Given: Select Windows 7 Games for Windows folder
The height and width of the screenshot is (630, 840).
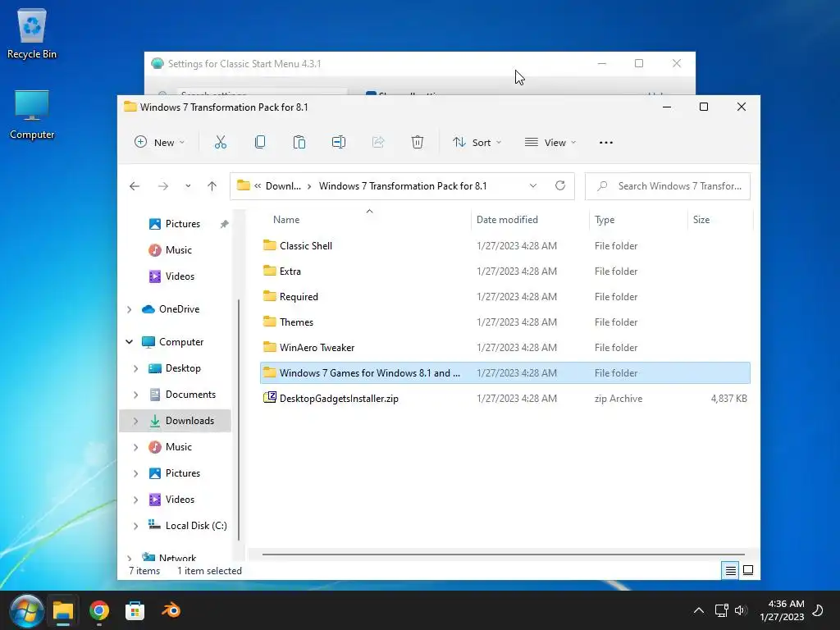Looking at the screenshot, I should point(504,373).
